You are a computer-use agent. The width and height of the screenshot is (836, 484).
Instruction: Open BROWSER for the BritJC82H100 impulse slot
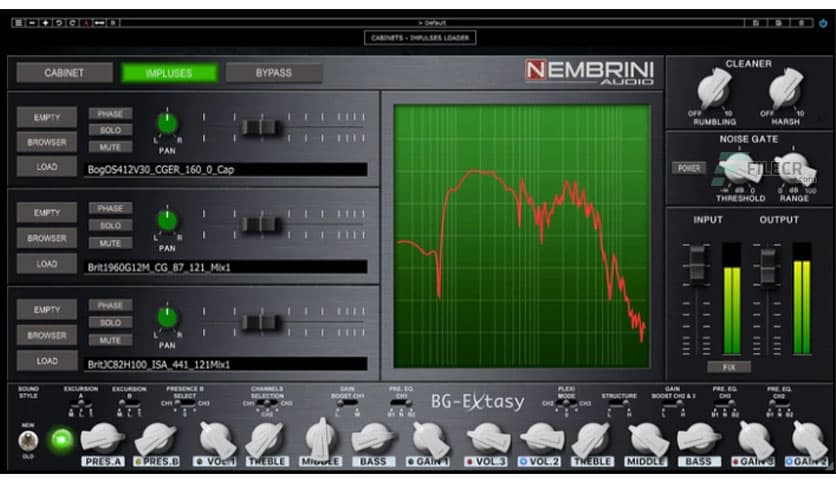[x=47, y=335]
